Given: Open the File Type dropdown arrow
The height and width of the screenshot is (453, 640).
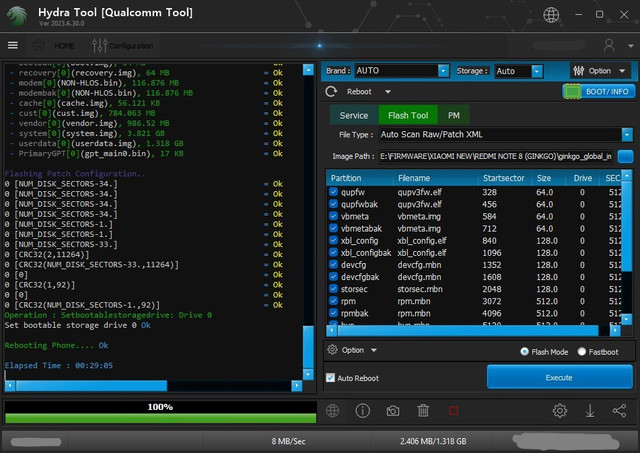Looking at the screenshot, I should click(627, 134).
